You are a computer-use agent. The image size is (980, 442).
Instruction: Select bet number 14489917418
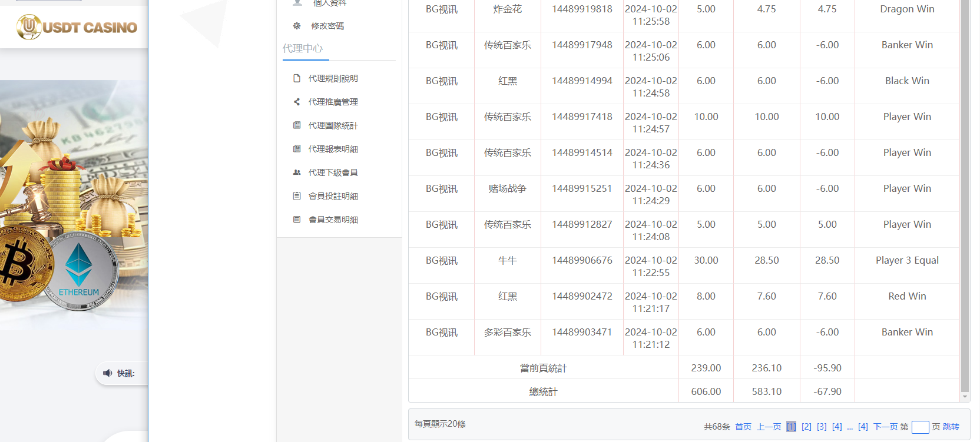click(x=582, y=117)
